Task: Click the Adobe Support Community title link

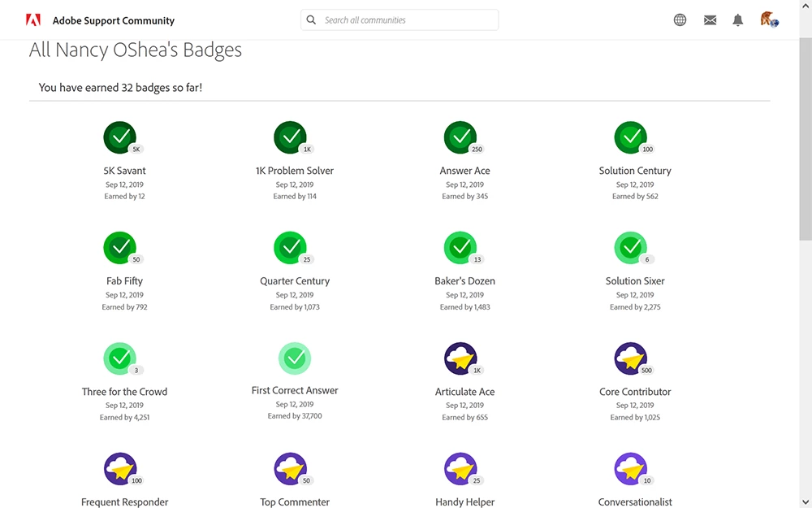Action: tap(114, 21)
